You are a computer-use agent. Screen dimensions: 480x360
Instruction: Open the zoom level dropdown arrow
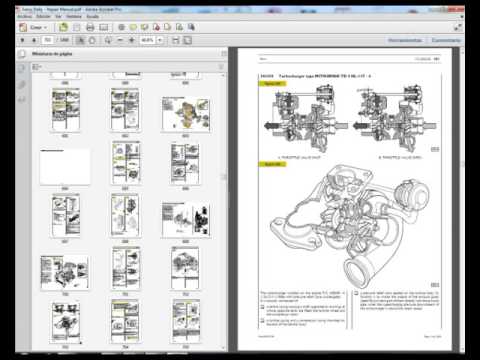[x=160, y=40]
